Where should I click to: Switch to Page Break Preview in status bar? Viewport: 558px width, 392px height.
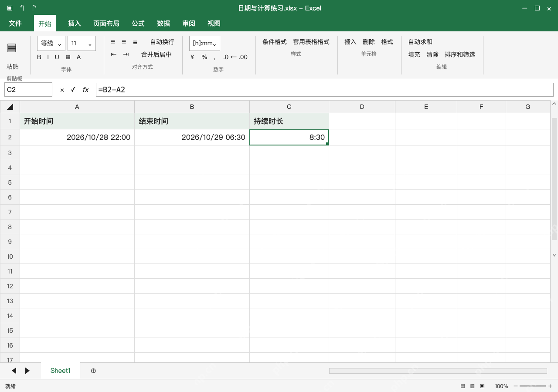point(482,386)
